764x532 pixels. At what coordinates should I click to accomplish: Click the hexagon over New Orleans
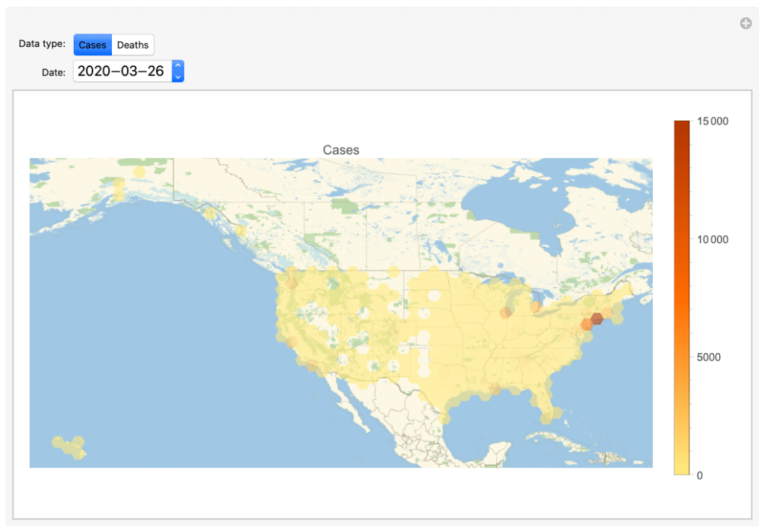click(x=495, y=389)
